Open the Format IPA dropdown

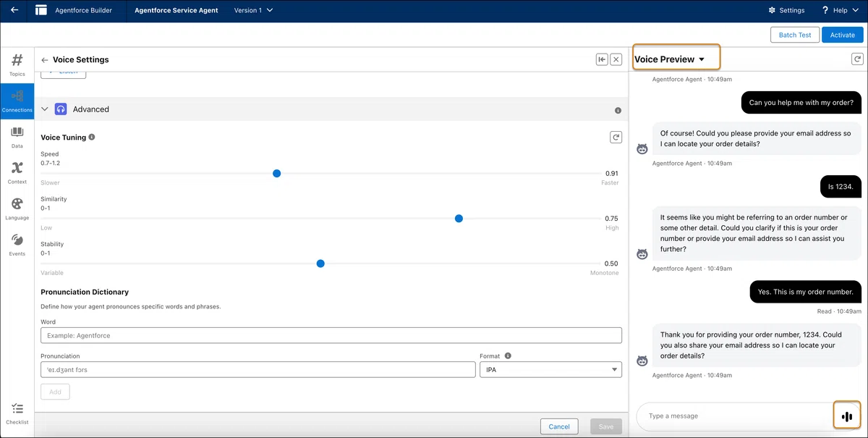point(550,369)
